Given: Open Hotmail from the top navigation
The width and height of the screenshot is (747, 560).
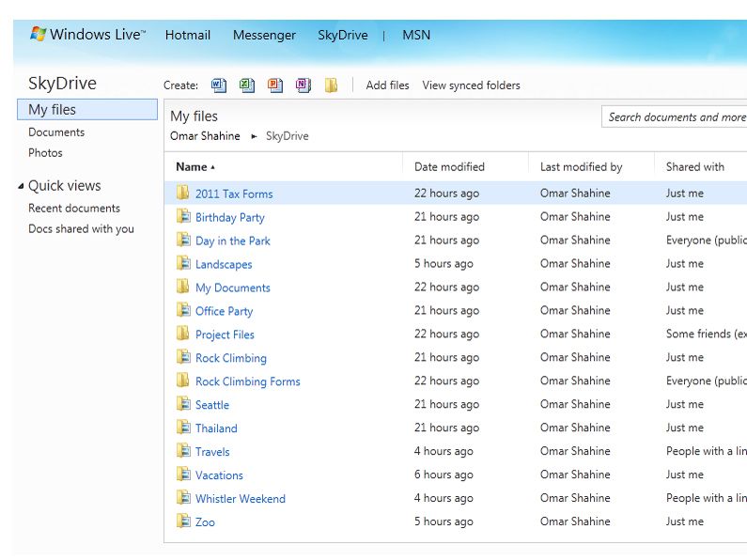Looking at the screenshot, I should point(188,36).
